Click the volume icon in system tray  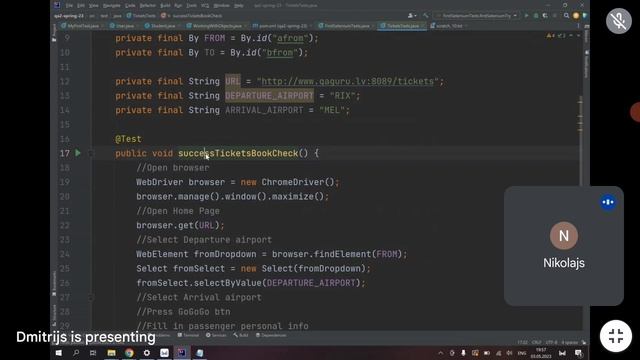pyautogui.click(x=509, y=353)
